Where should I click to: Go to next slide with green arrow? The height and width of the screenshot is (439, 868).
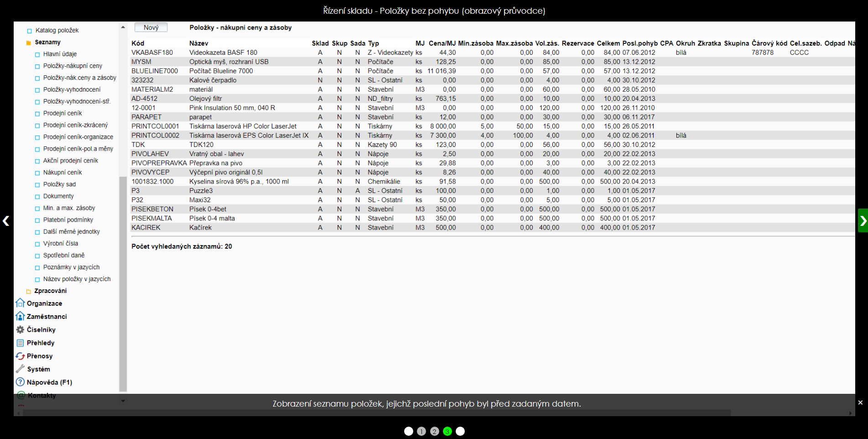pyautogui.click(x=863, y=221)
